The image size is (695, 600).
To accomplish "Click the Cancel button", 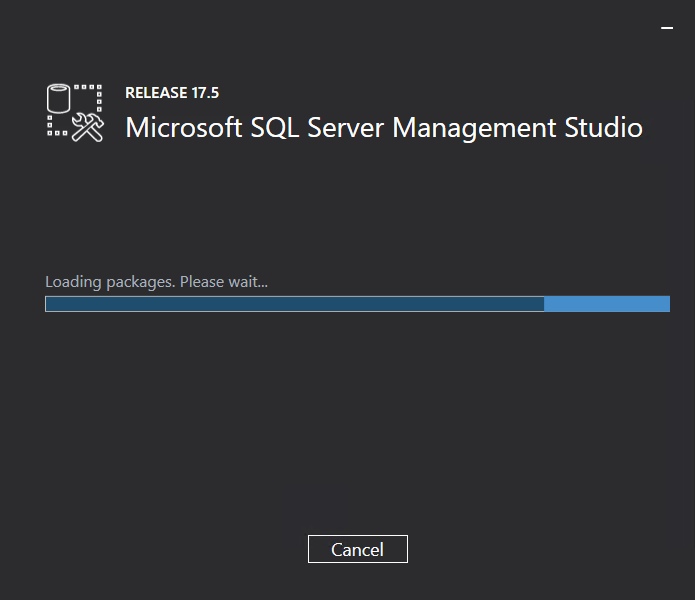I will tap(358, 549).
